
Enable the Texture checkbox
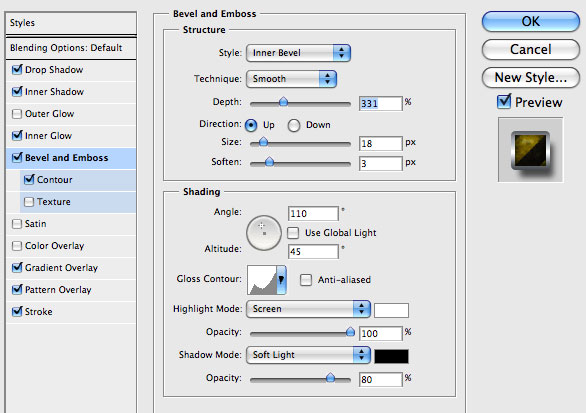tap(29, 202)
